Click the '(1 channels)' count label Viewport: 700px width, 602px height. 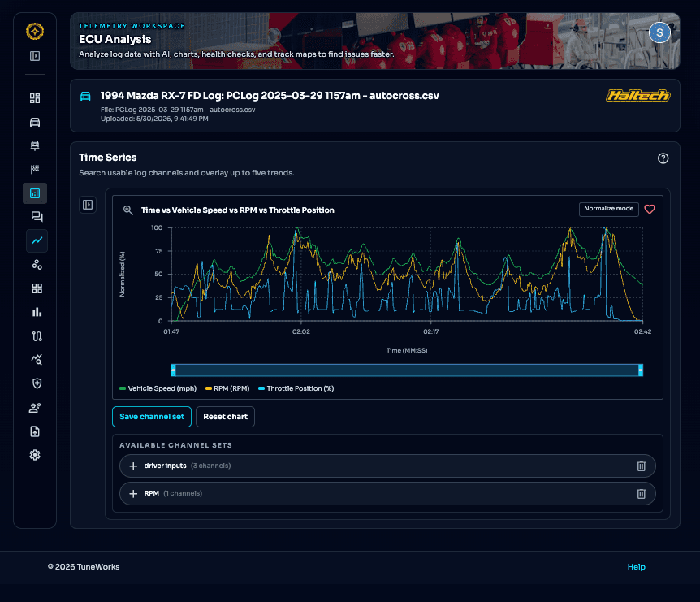pos(183,493)
